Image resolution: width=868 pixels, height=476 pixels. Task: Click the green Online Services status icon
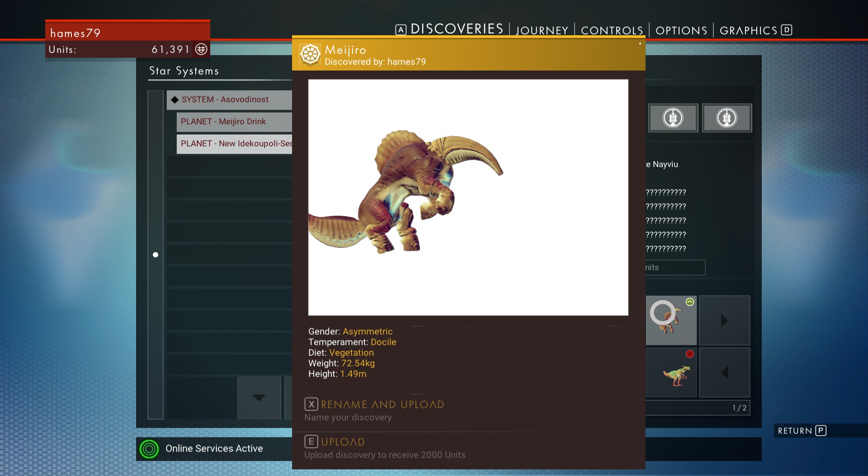149,449
